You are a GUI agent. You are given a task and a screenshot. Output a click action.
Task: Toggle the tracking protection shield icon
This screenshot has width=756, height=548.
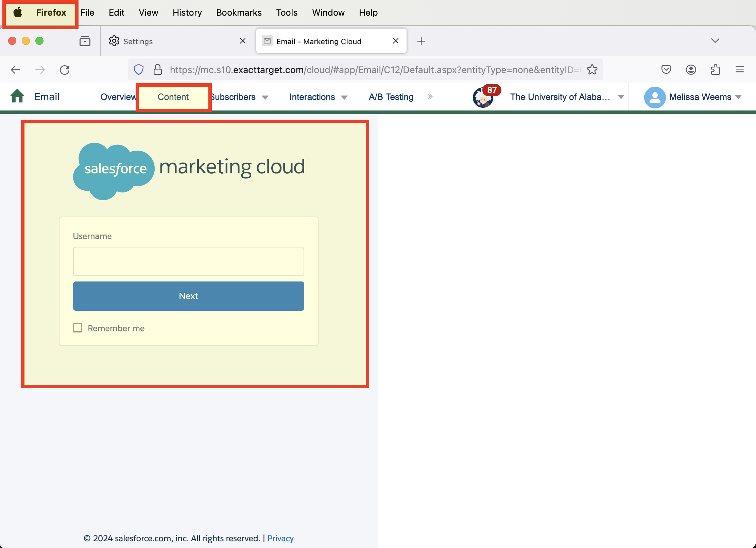point(139,69)
